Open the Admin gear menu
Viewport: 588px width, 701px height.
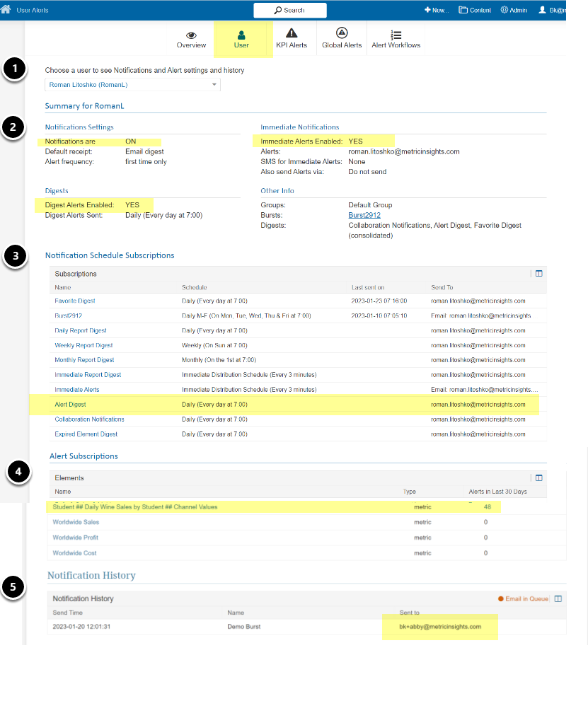(514, 10)
